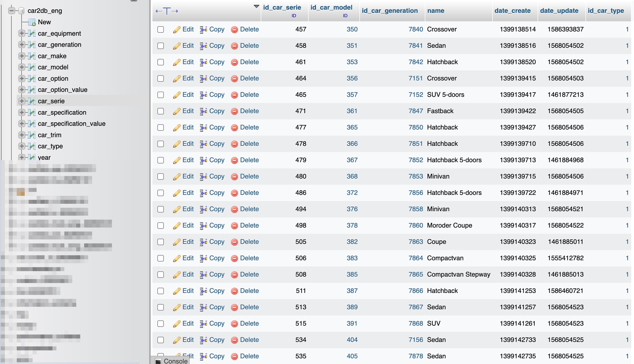
Task: Click the red Delete icon in row 471
Action: coord(234,111)
